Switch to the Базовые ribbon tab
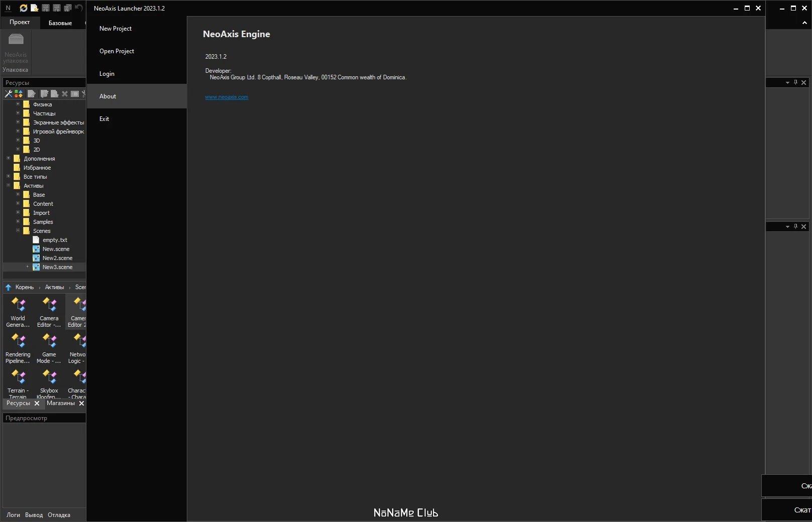 (60, 23)
